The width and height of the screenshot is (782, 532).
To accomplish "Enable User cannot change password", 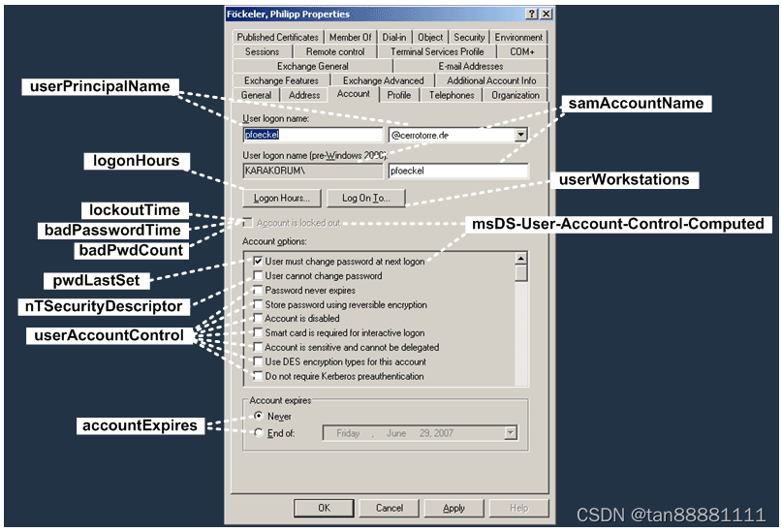I will [258, 275].
